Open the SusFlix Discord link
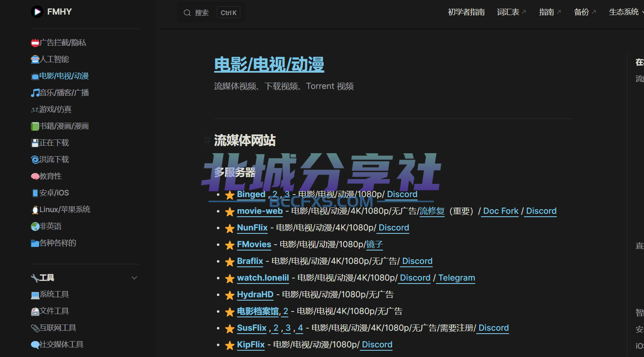This screenshot has height=357, width=644. point(493,328)
